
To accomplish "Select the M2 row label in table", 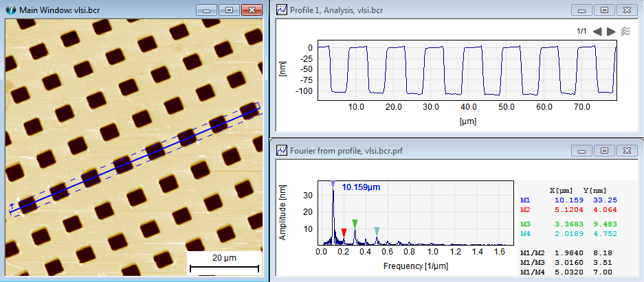I will click(525, 209).
